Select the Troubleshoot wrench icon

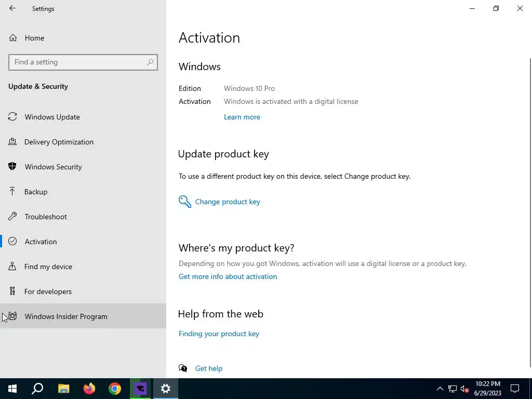[12, 217]
